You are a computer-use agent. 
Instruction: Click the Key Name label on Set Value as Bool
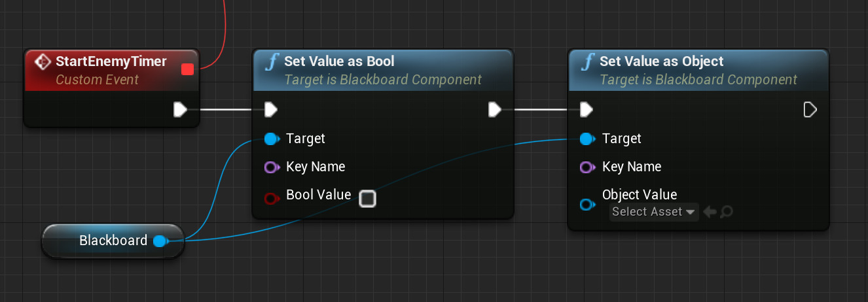click(316, 167)
